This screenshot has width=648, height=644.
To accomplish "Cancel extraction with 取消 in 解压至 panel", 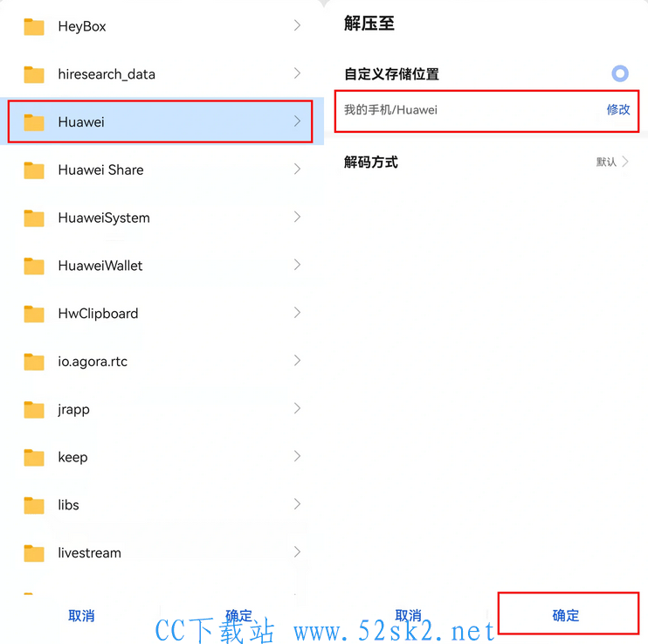I will [x=408, y=615].
